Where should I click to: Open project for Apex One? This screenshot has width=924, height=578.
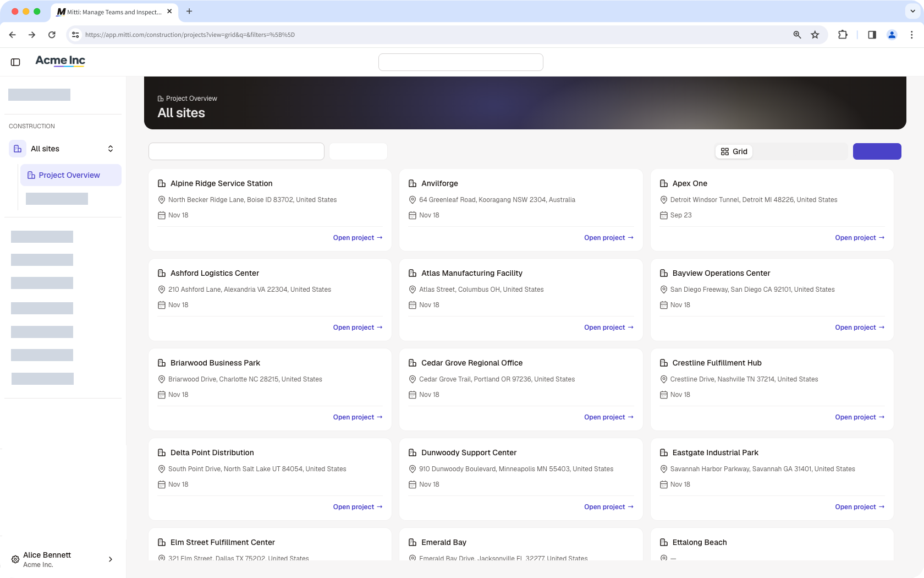pos(860,238)
